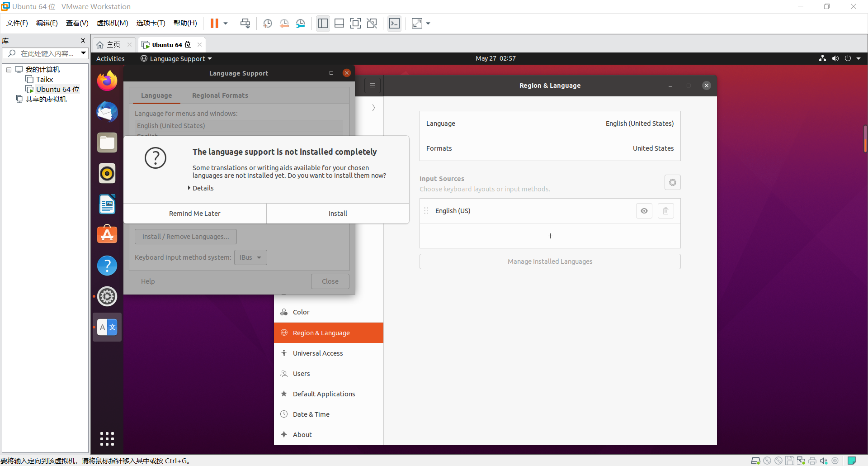
Task: Switch to the Regional Formats tab
Action: click(x=220, y=95)
